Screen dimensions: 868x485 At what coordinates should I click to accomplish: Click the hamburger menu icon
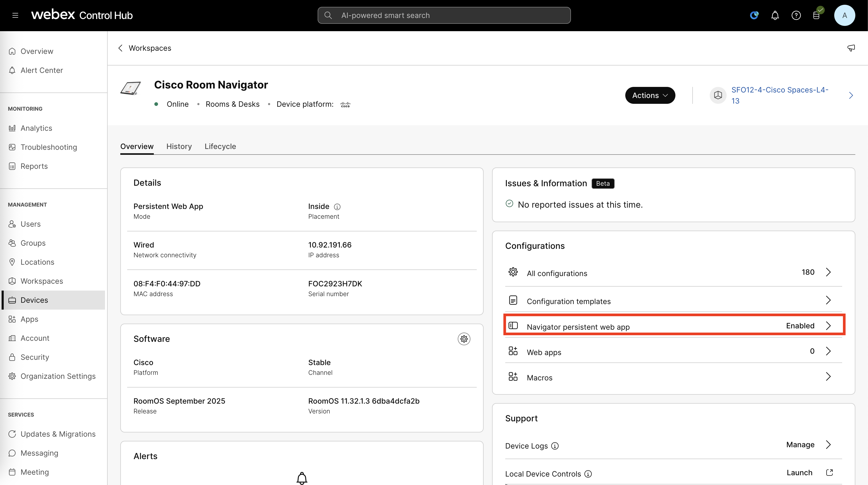16,15
